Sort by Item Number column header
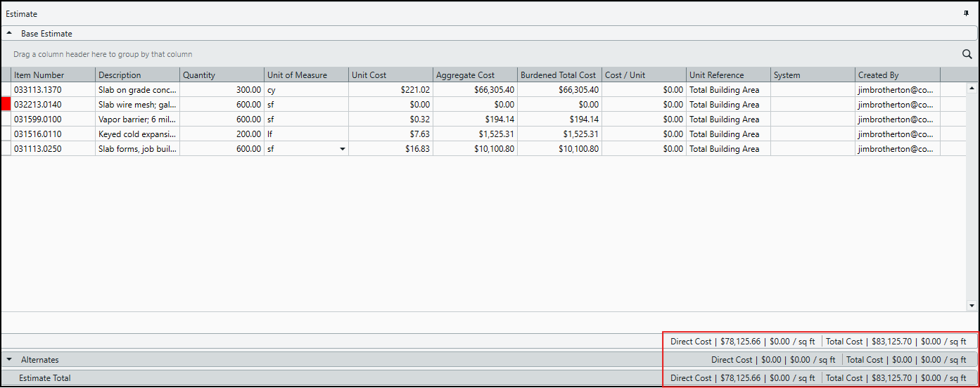 [53, 75]
